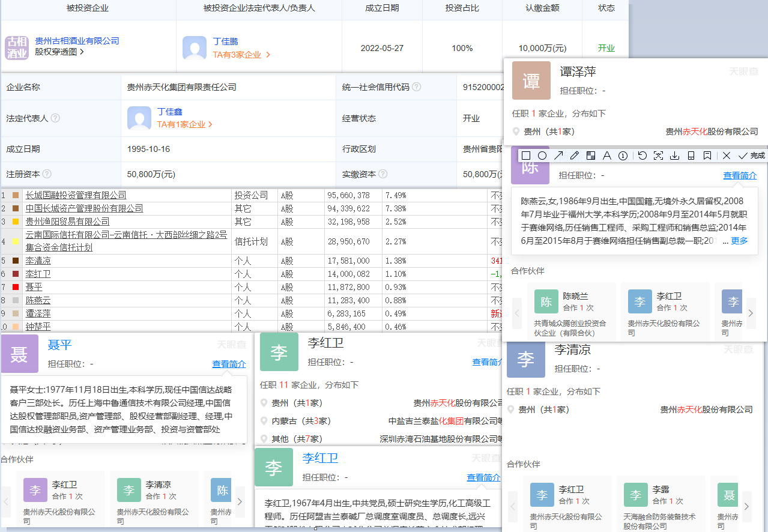
Task: Open 中盐吉兰泰盐化集团有限公司 company link
Action: pyautogui.click(x=446, y=421)
